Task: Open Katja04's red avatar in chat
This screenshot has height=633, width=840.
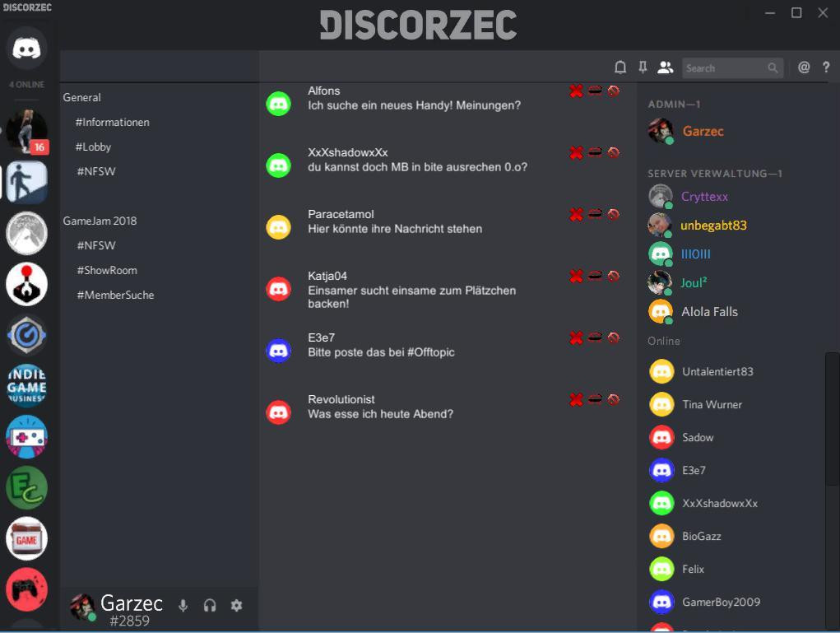Action: click(x=279, y=289)
